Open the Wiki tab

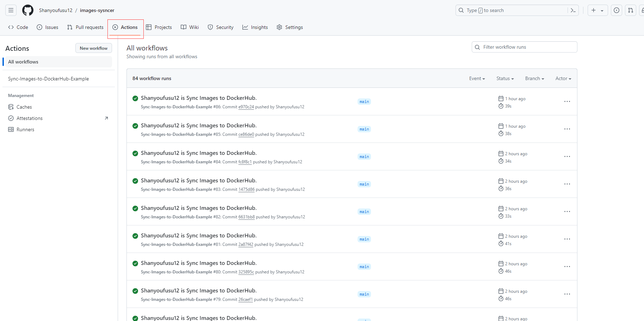(x=190, y=27)
